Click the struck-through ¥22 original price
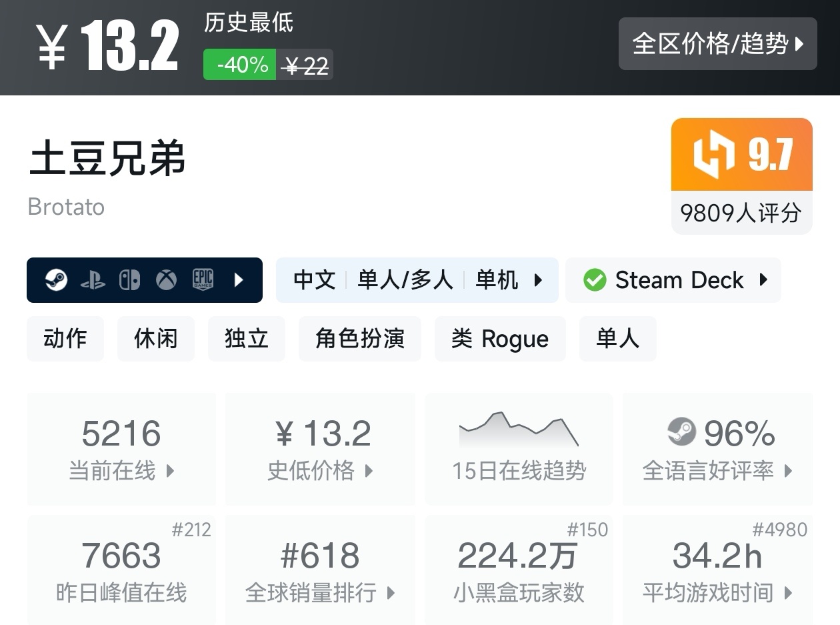This screenshot has height=625, width=840. coord(305,65)
